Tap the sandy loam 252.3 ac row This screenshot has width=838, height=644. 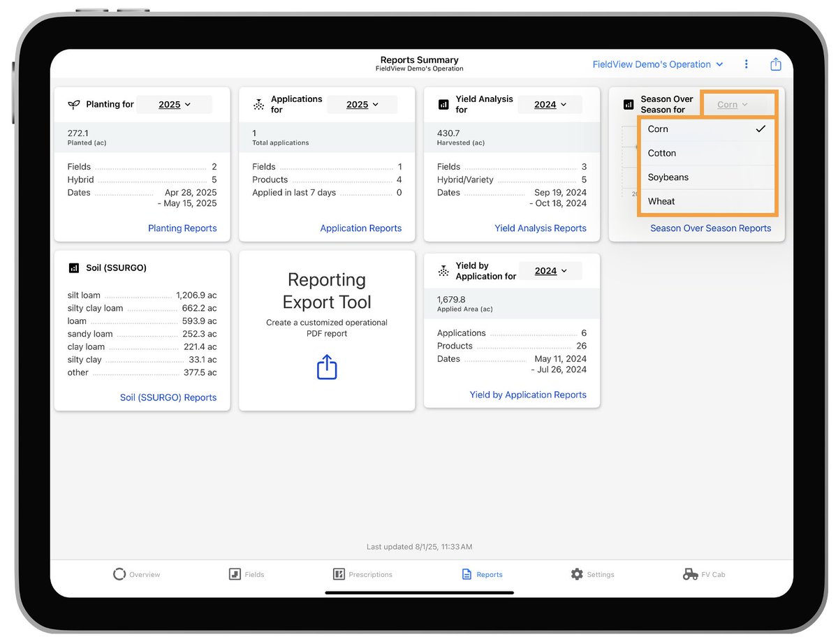click(x=142, y=334)
